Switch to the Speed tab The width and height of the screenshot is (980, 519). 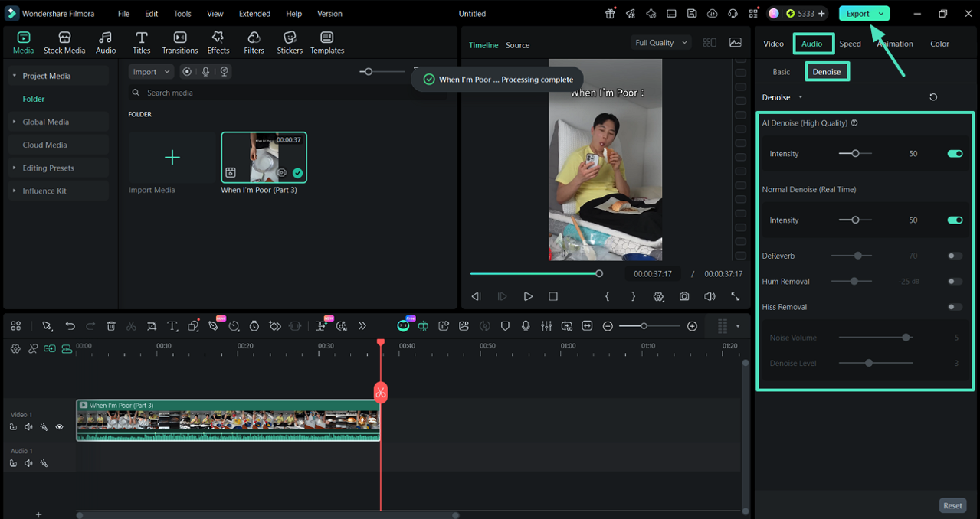850,44
